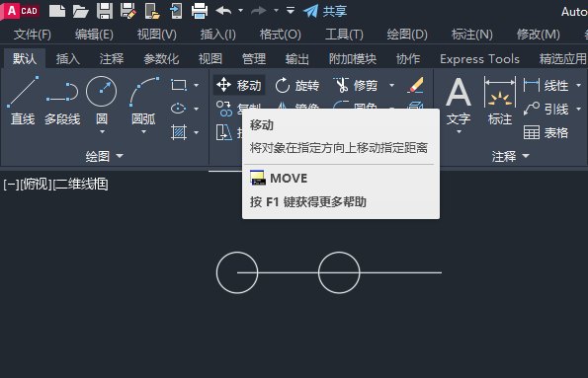Click the Save As icon with pencil

click(127, 11)
